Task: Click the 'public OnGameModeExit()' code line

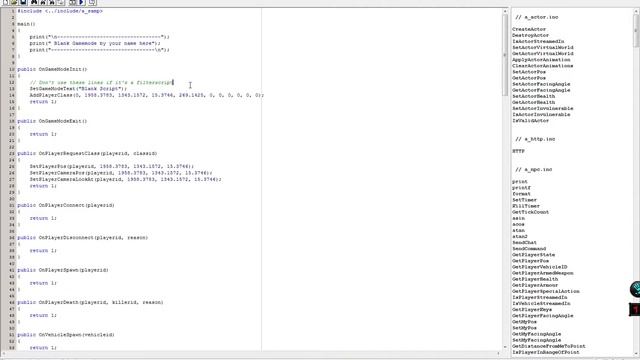Action: pos(52,121)
